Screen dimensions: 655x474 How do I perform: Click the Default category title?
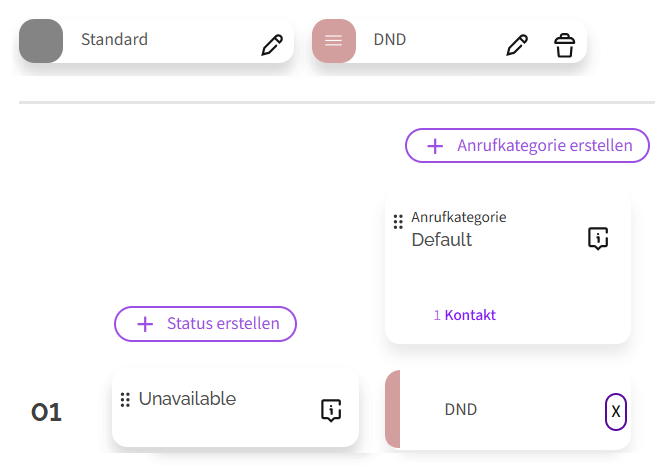tap(441, 240)
